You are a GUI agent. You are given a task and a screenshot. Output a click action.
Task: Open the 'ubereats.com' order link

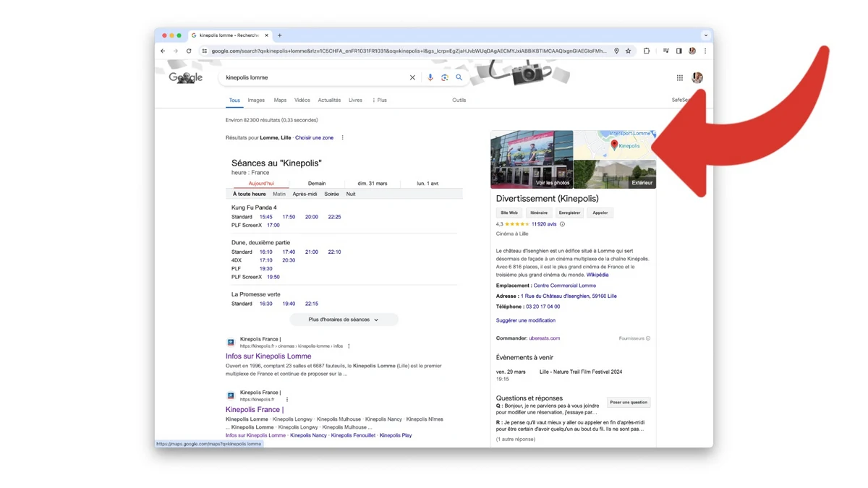click(x=545, y=338)
